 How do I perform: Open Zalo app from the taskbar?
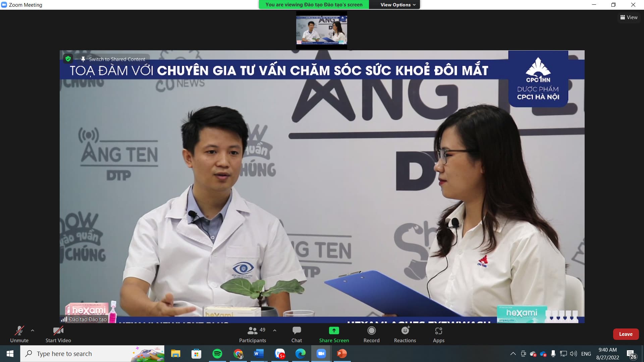(280, 354)
